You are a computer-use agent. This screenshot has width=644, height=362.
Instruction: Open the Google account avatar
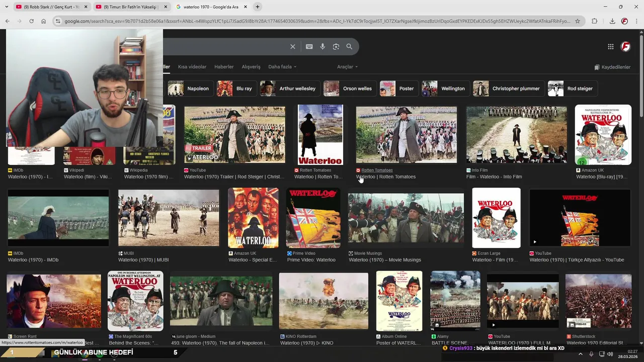click(x=626, y=47)
